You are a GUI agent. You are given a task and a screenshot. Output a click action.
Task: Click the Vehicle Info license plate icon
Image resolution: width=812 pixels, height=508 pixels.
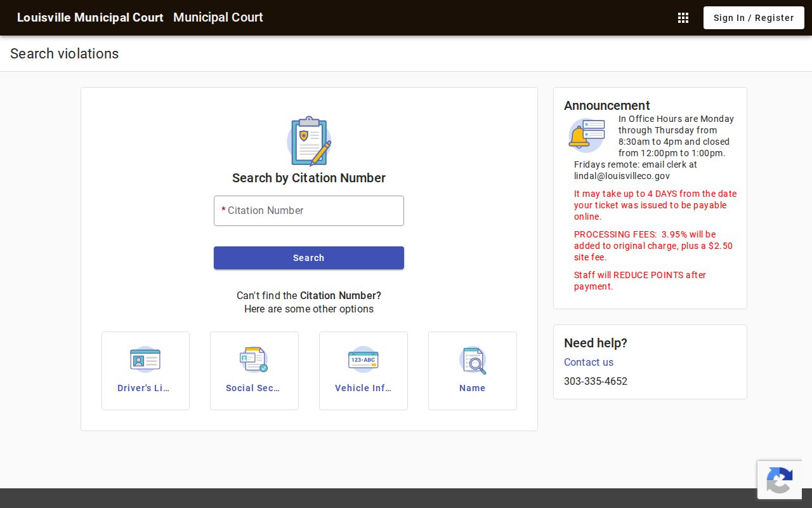363,359
